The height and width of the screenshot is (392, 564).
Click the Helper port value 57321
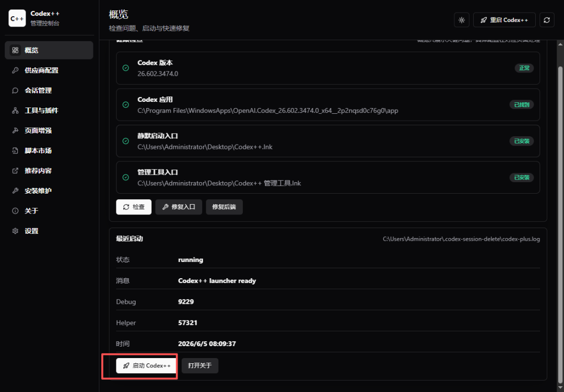(x=188, y=323)
